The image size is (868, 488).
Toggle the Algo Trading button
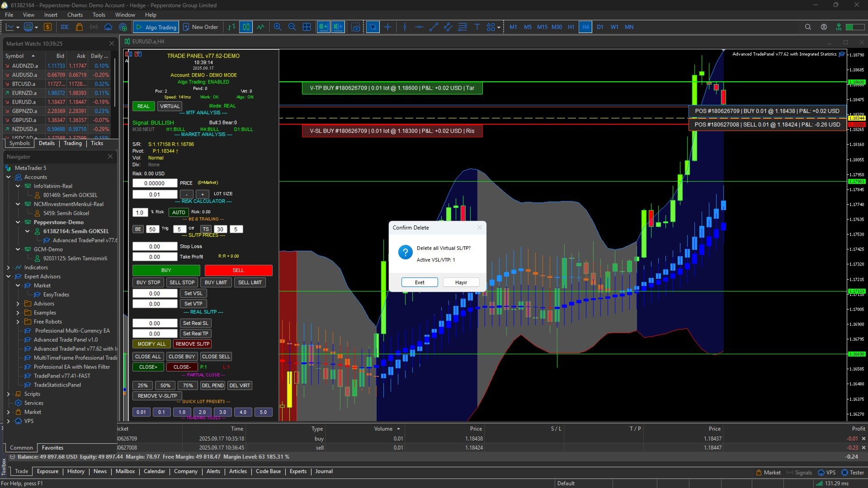[x=156, y=27]
